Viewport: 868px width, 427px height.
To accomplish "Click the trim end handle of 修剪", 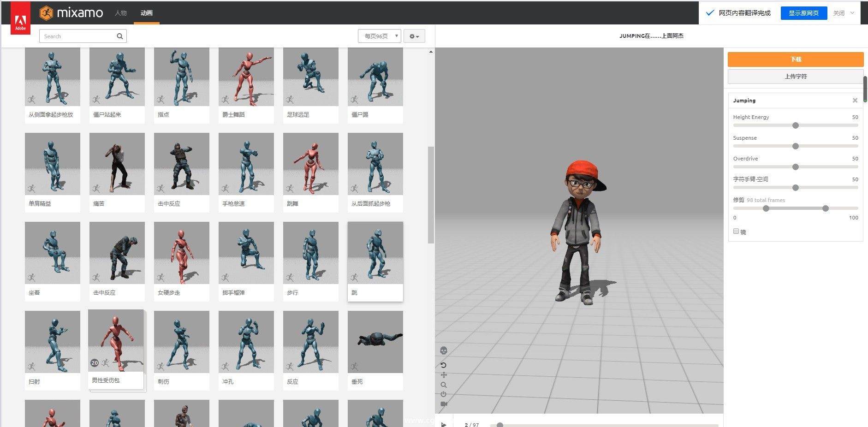I will click(x=826, y=208).
